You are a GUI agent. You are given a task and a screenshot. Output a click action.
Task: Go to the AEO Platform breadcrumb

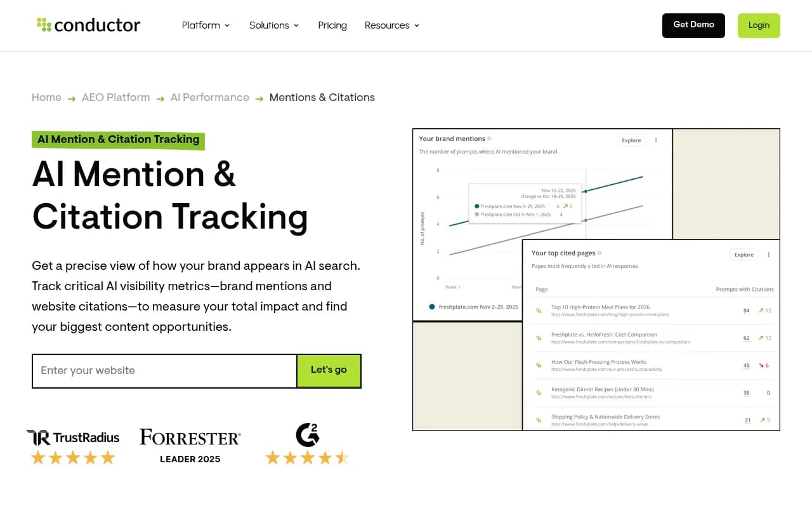pos(116,97)
